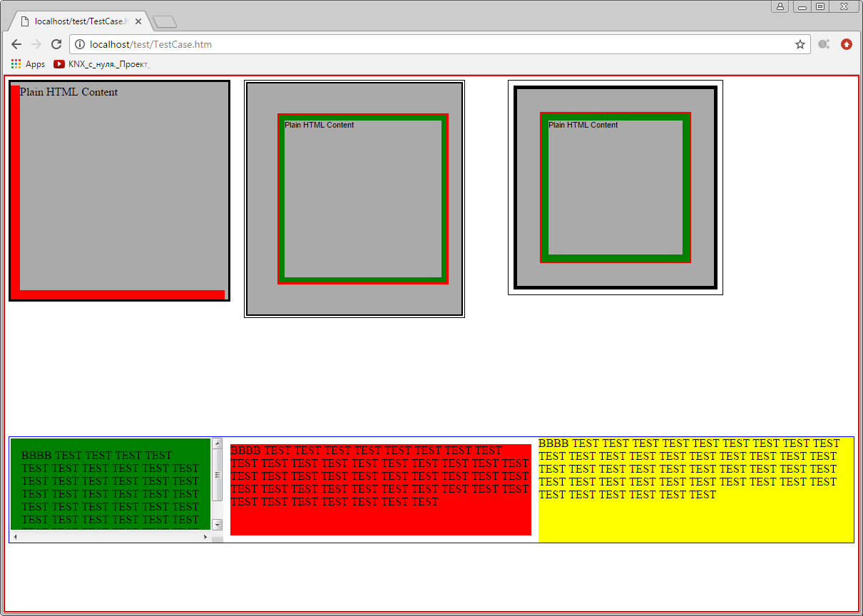
Task: Click the red upward-arrow extension icon
Action: [847, 44]
